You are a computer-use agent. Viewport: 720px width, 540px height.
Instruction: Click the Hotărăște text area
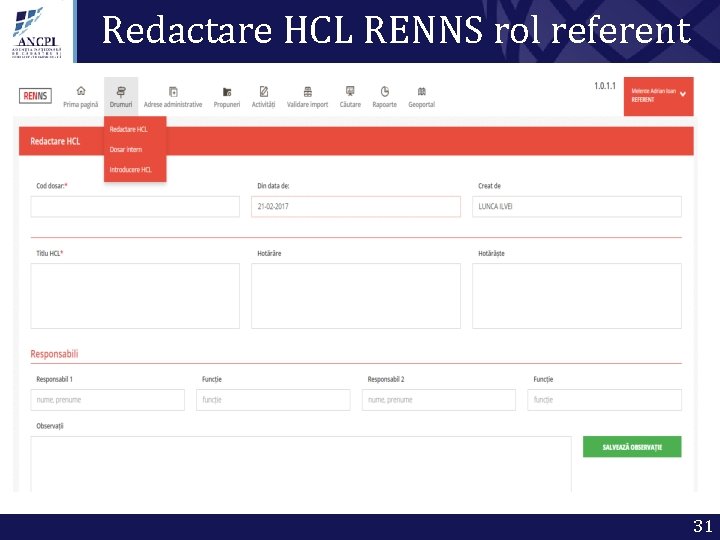(577, 296)
